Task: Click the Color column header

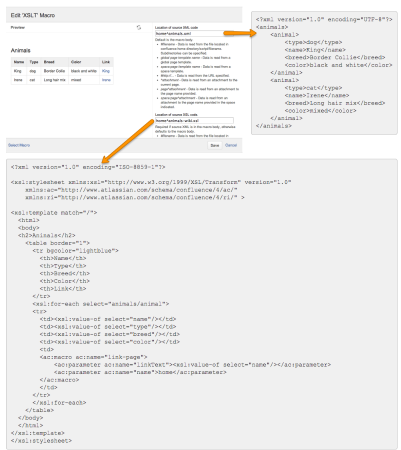Action: click(x=76, y=62)
